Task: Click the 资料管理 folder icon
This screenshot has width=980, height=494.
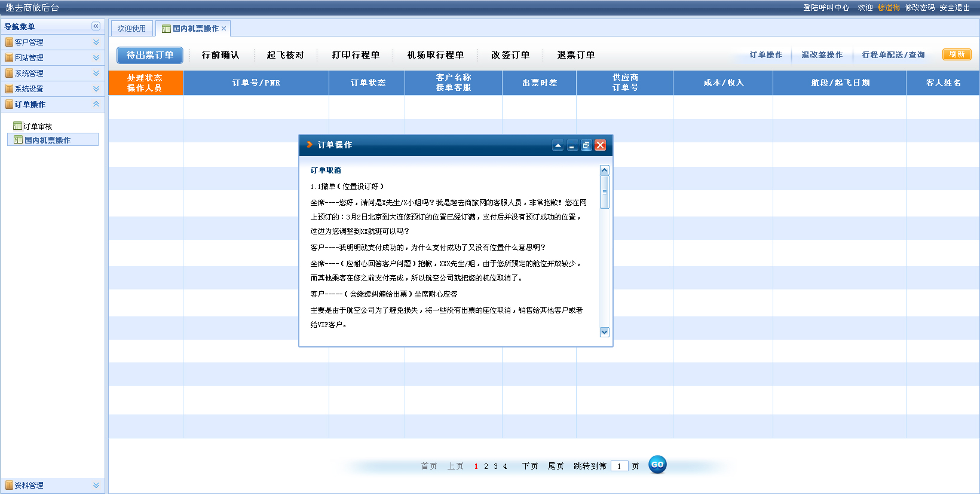Action: [x=9, y=486]
